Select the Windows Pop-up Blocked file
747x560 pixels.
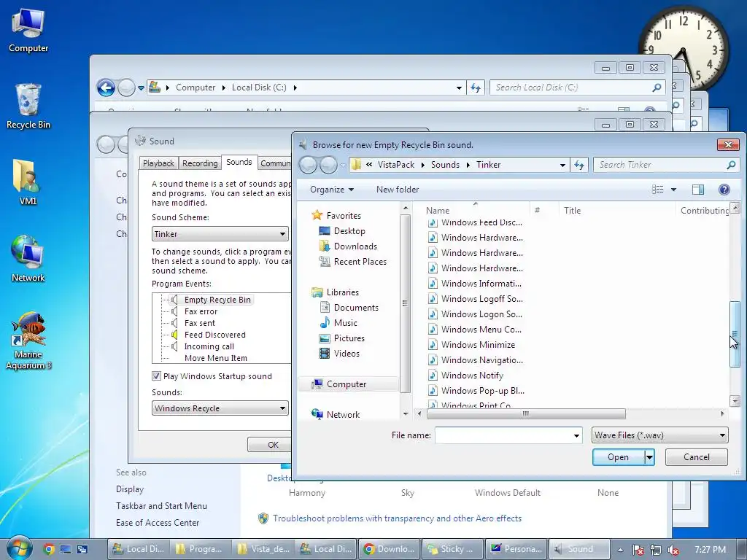[483, 391]
